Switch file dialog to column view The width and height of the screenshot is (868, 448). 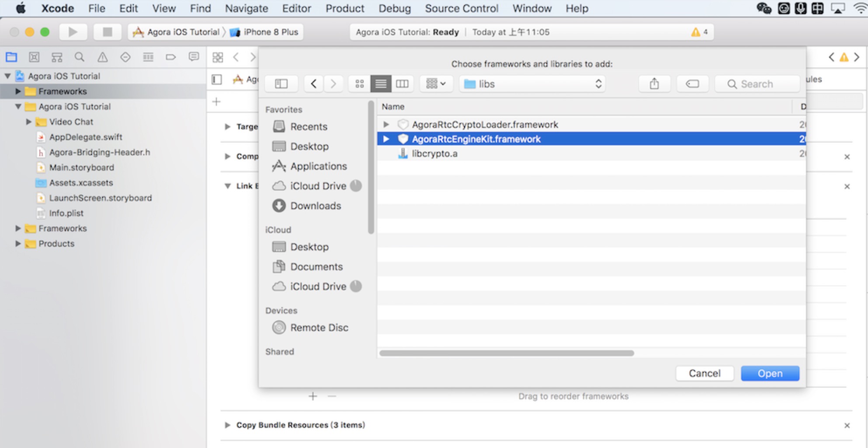pyautogui.click(x=402, y=84)
